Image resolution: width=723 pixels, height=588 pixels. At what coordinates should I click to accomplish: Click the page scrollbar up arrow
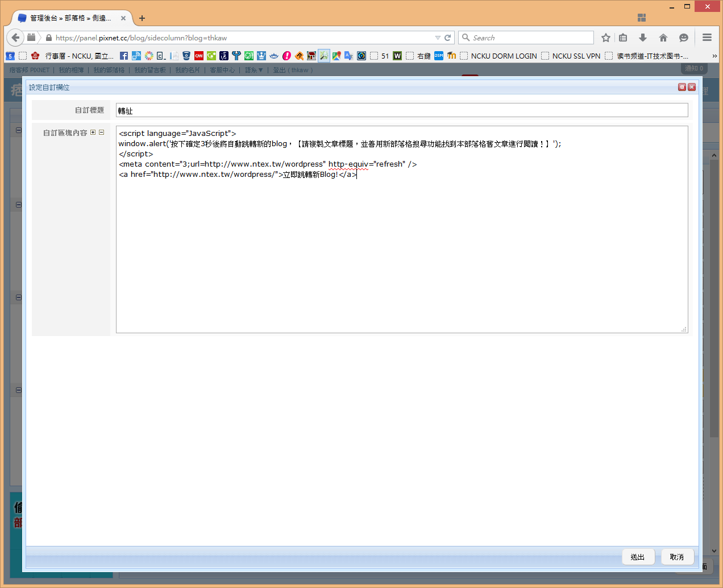pyautogui.click(x=714, y=155)
